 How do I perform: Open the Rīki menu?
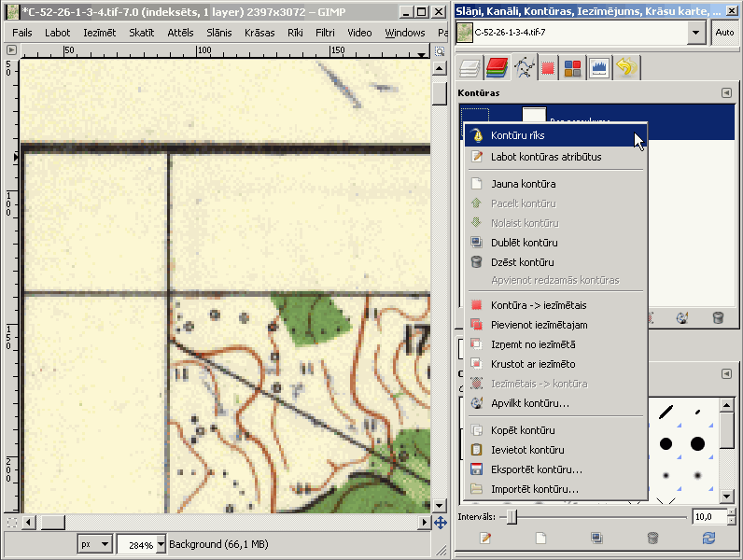coord(295,33)
